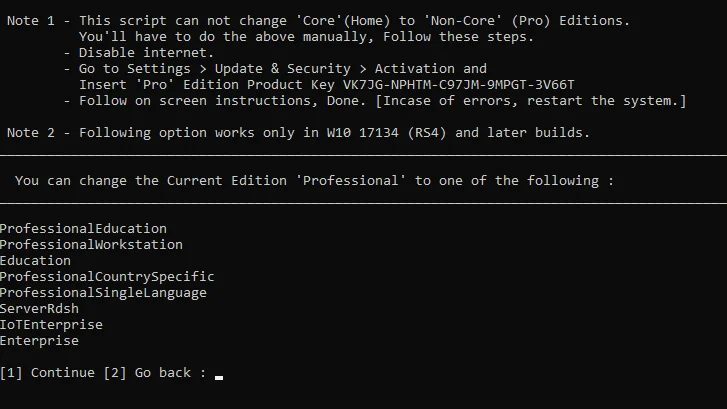
Task: Click the [1] Continue option
Action: point(47,373)
